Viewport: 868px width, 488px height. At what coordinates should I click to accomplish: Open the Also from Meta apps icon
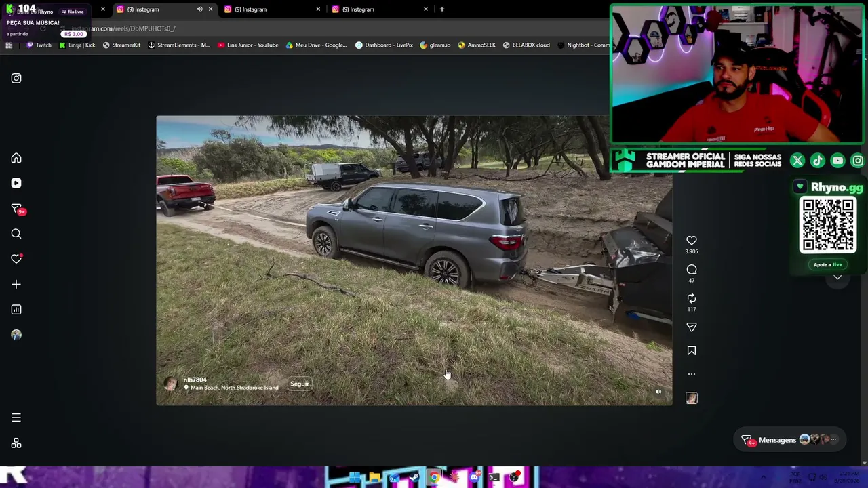[16, 443]
